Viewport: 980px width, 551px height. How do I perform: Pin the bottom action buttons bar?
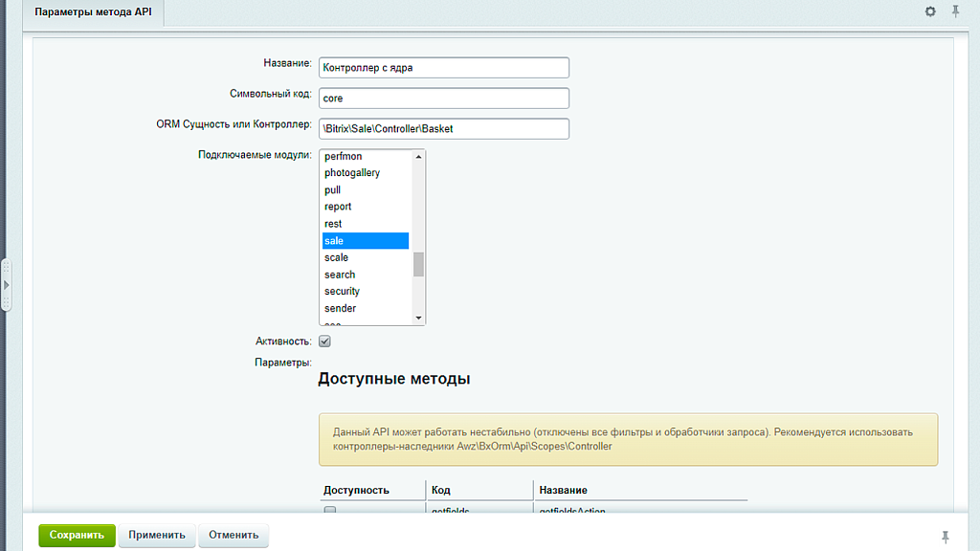tap(946, 536)
